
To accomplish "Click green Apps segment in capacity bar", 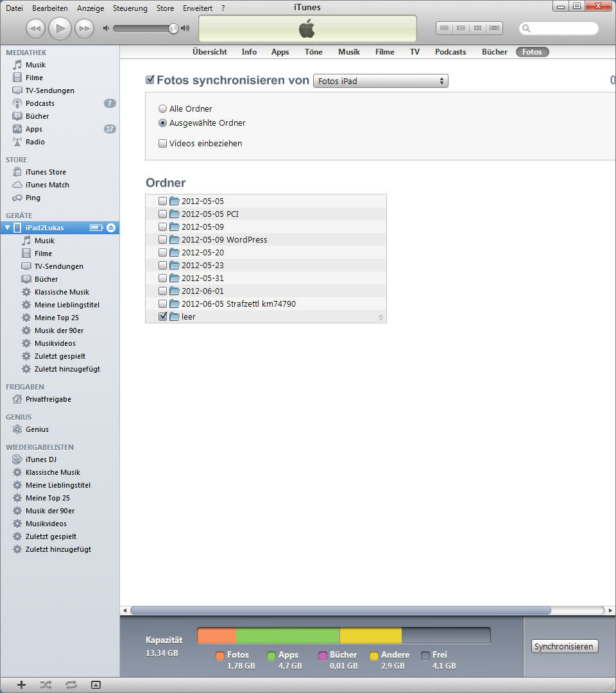I will click(287, 635).
